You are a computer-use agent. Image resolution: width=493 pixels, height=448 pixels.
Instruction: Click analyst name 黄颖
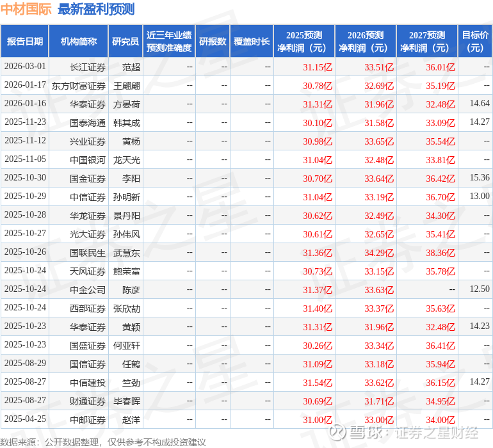pyautogui.click(x=131, y=327)
